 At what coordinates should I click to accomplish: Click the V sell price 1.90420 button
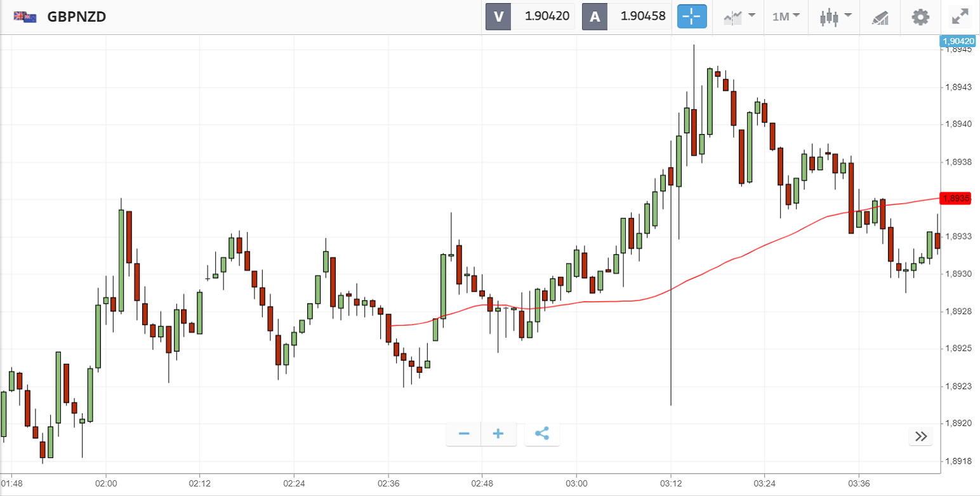pos(531,17)
